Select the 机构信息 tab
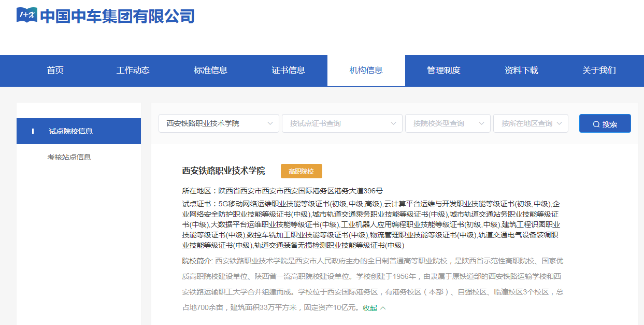Screen dimensions: 644x325 click(x=366, y=70)
